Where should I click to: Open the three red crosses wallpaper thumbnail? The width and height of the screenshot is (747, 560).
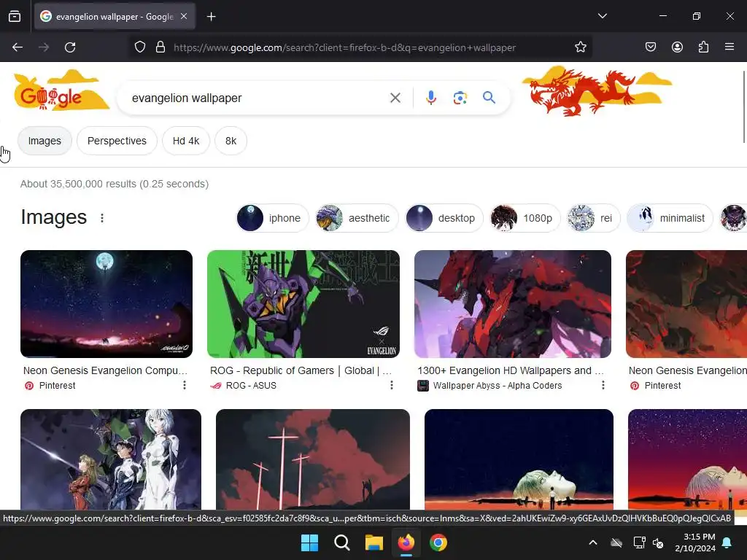click(312, 459)
